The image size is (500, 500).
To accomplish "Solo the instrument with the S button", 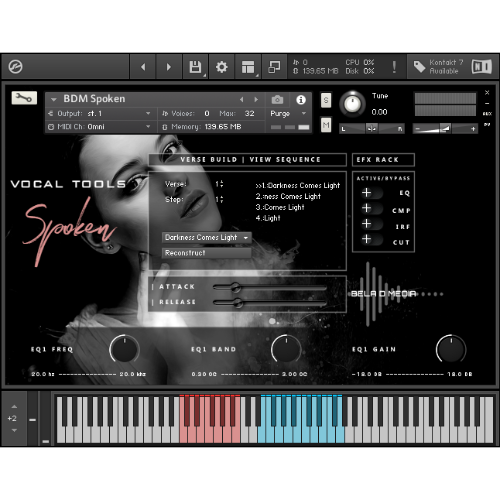I will coord(326,100).
